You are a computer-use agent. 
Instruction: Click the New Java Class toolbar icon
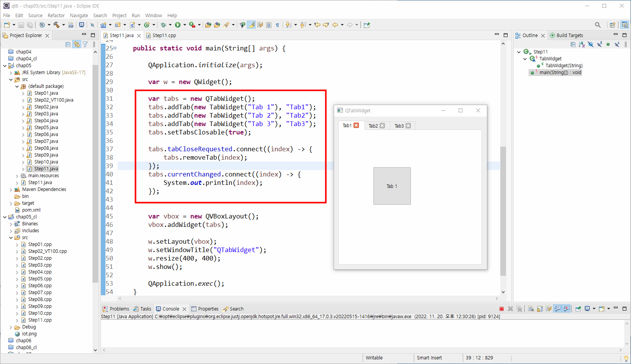pyautogui.click(x=147, y=25)
